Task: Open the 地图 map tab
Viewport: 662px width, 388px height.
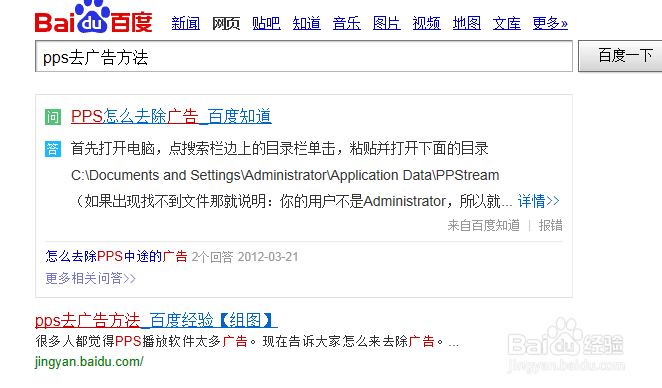Action: [x=467, y=23]
